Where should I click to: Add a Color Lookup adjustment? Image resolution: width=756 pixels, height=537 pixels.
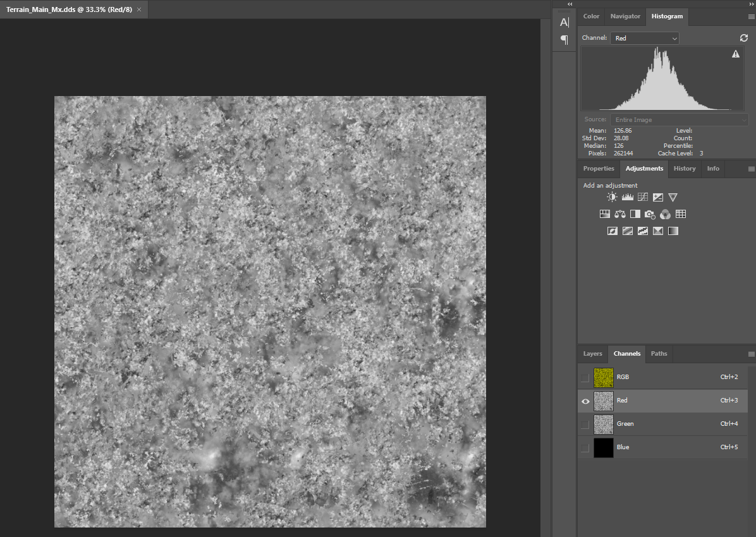[681, 214]
